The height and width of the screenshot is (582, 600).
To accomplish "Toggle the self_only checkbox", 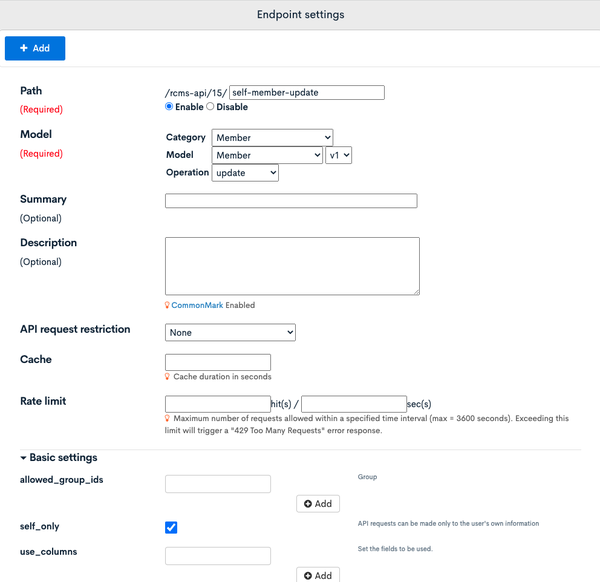I will (x=171, y=527).
